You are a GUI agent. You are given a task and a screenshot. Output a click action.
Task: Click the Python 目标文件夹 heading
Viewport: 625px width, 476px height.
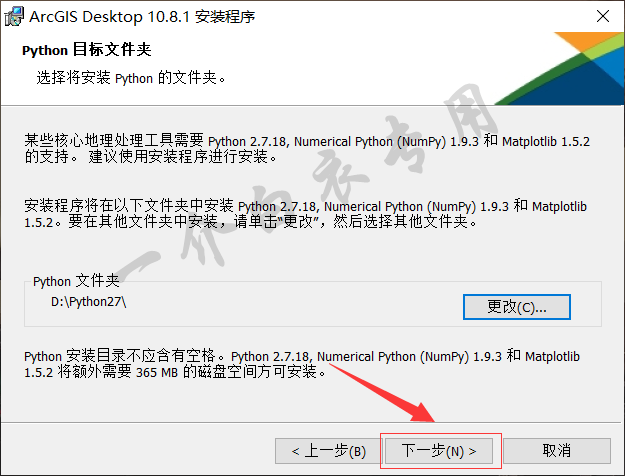[x=86, y=50]
